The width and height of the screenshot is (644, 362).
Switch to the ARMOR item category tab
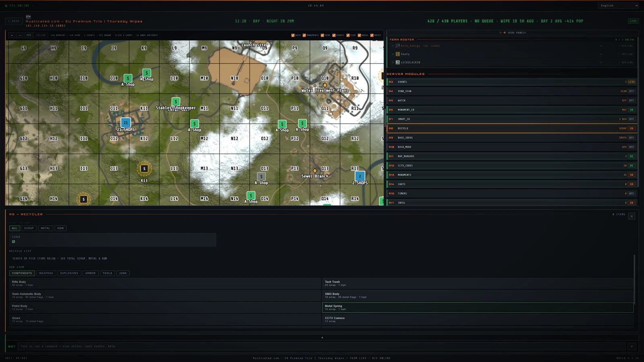click(x=91, y=273)
